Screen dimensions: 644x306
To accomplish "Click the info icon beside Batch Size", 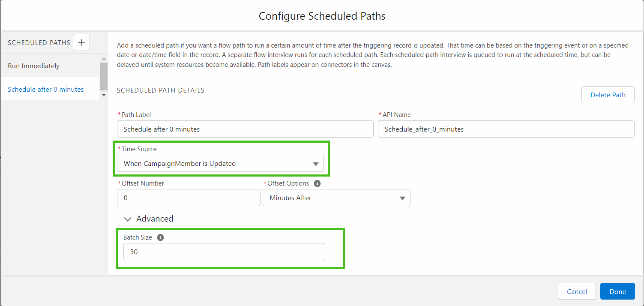I will pyautogui.click(x=160, y=237).
